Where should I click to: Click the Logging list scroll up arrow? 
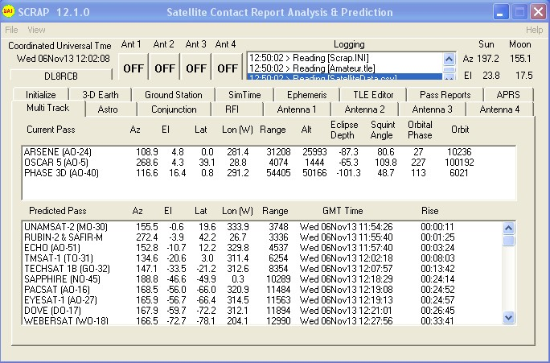tap(449, 59)
